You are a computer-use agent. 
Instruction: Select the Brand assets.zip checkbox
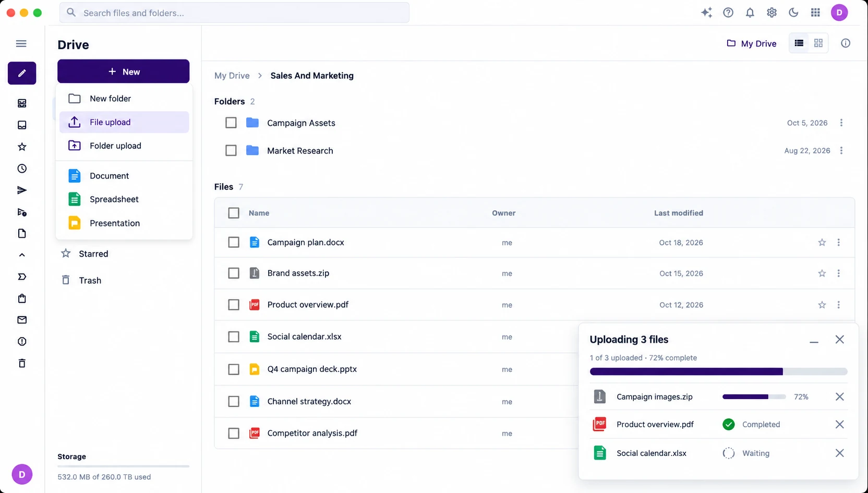234,273
